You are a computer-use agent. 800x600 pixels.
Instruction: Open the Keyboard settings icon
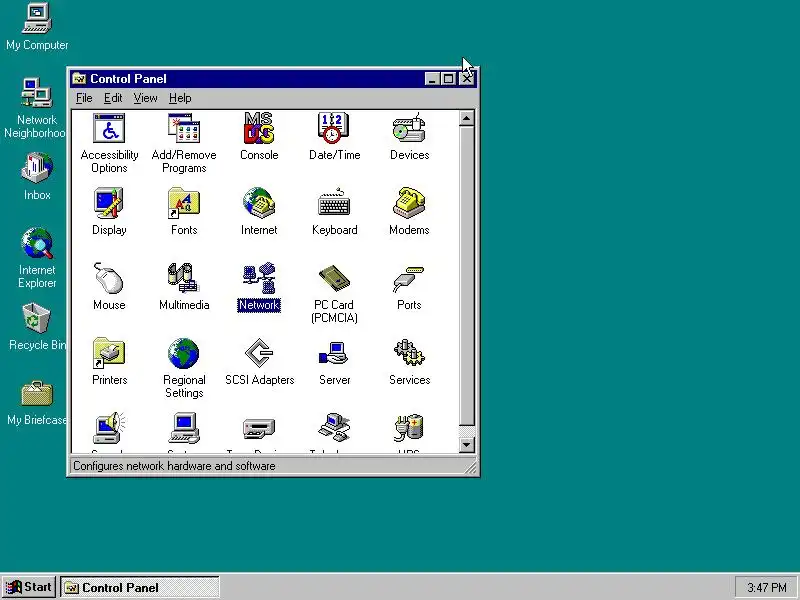[334, 203]
